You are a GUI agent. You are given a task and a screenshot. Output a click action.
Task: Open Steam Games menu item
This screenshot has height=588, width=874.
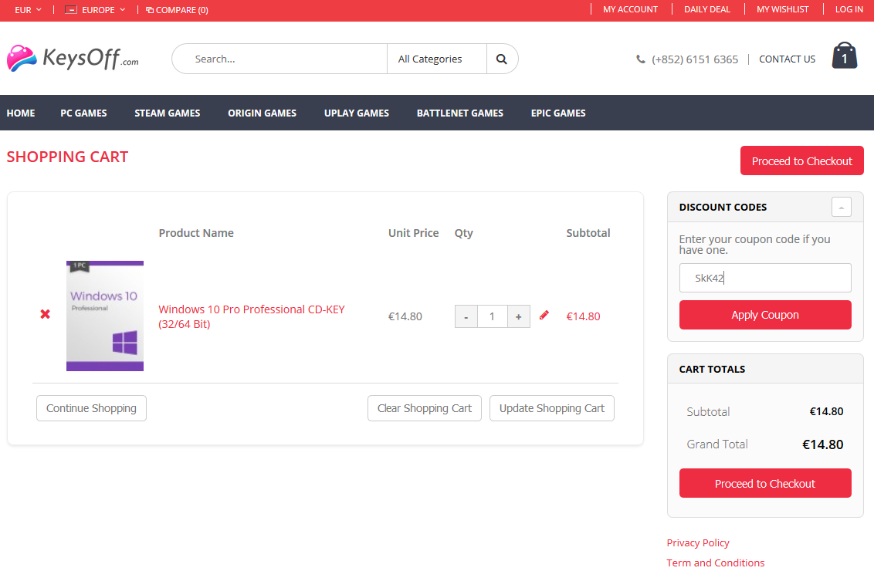click(x=168, y=113)
